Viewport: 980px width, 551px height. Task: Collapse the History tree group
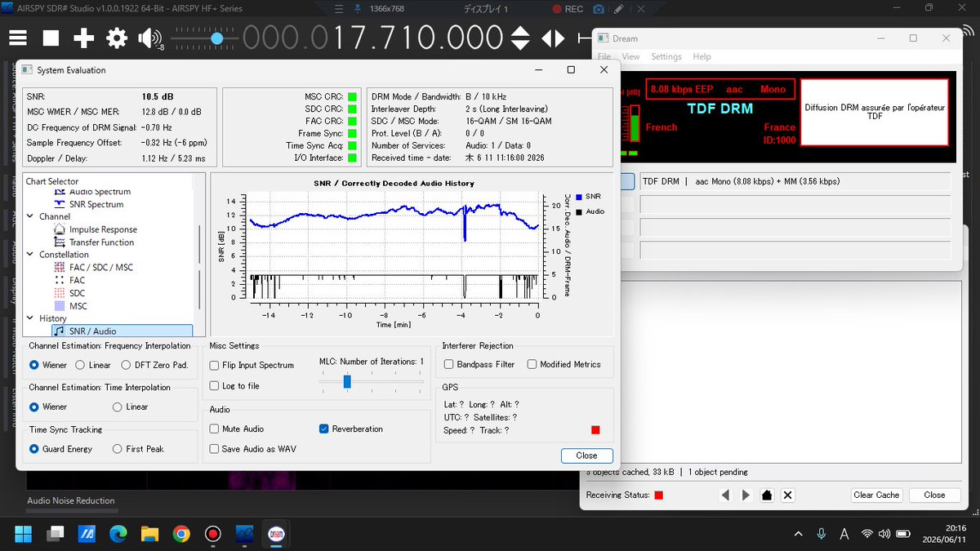click(x=30, y=318)
